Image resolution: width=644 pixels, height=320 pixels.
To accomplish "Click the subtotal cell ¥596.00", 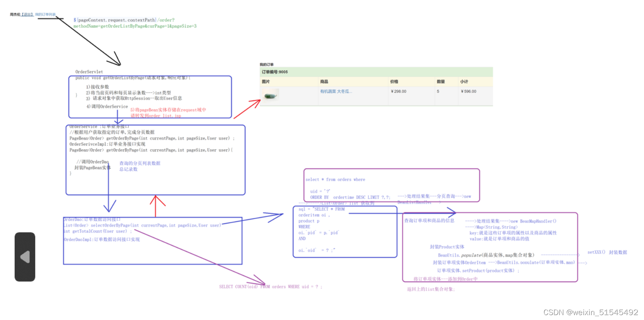I will [x=469, y=92].
